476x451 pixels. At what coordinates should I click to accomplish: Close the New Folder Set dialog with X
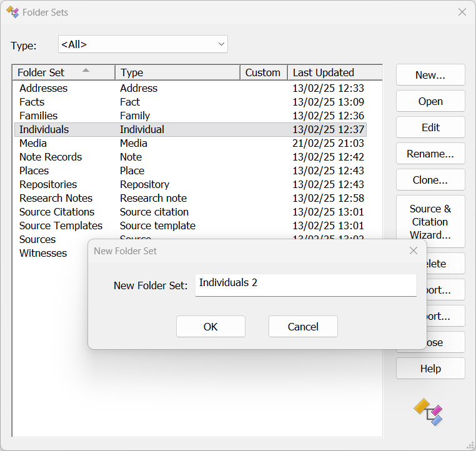coord(414,250)
